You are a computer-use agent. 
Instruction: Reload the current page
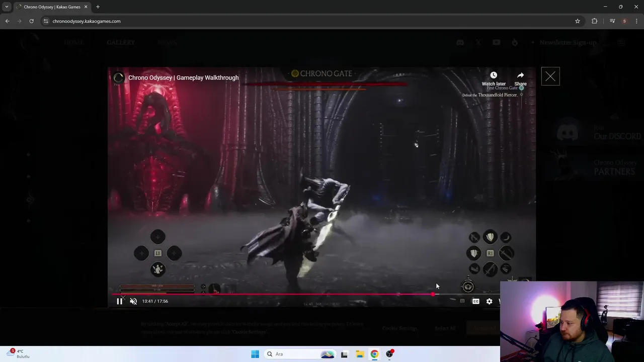click(31, 21)
